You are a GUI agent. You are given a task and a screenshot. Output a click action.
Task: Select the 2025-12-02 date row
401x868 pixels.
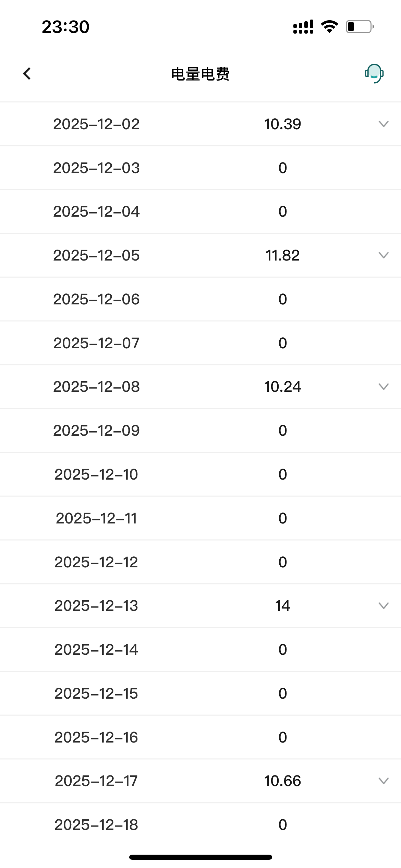96,124
